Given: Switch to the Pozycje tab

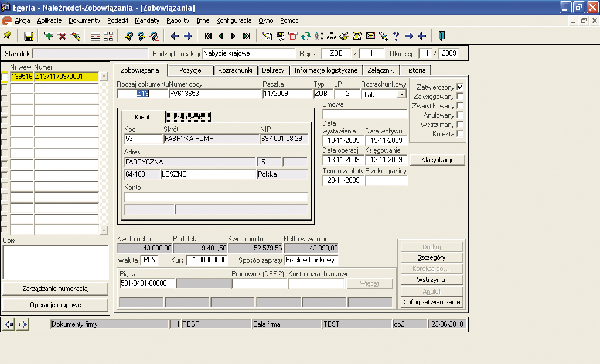Looking at the screenshot, I should tap(190, 70).
